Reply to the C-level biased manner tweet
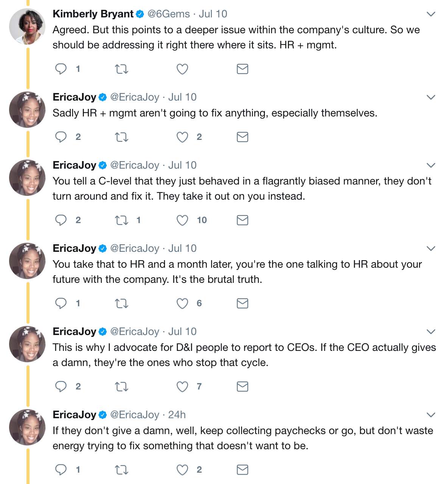This screenshot has width=448, height=484. (61, 220)
